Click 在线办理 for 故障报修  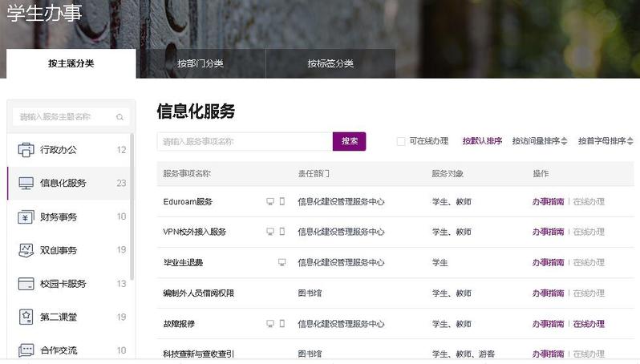[x=589, y=324]
